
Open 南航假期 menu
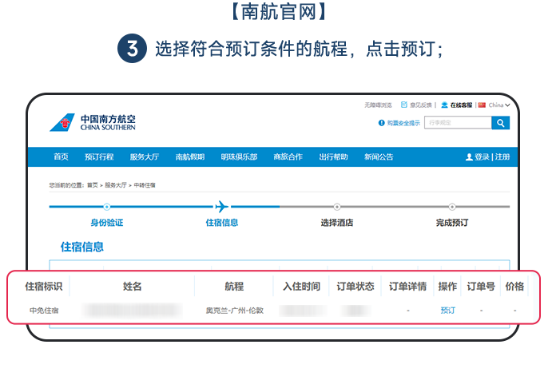pos(190,156)
